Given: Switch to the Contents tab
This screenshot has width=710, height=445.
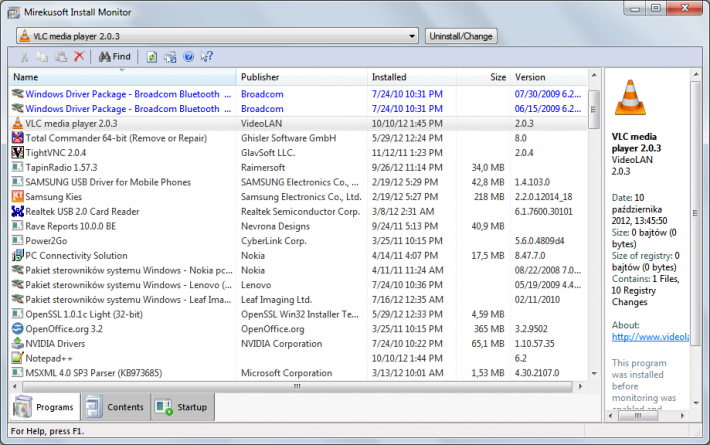Looking at the screenshot, I should point(115,407).
